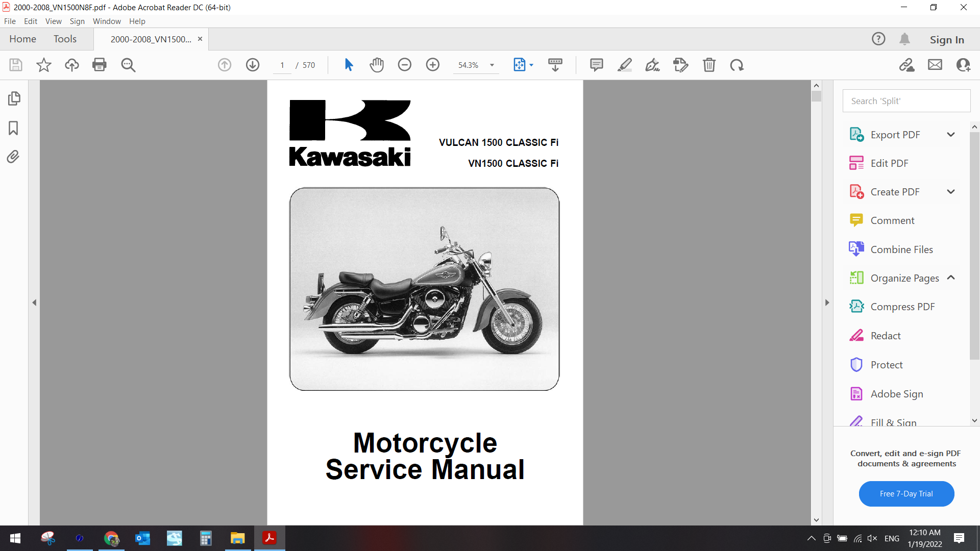Click the Save file icon
This screenshot has width=980, height=551.
16,65
